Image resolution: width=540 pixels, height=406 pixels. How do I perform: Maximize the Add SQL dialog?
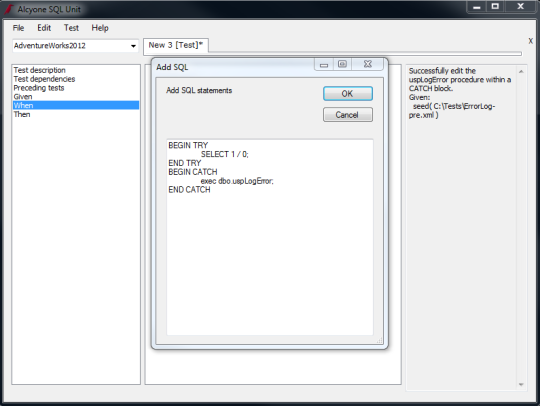point(342,64)
